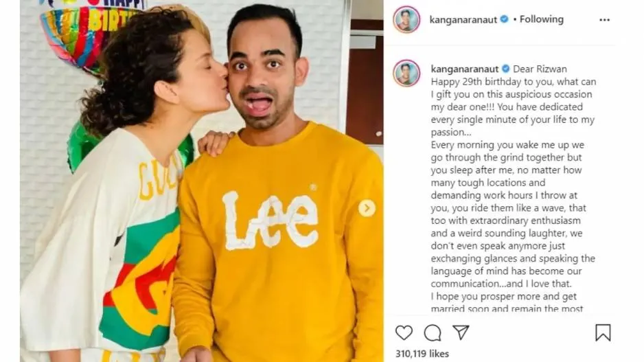The image size is (644, 362).
Task: Click the caption line 'I hope you prosper more'
Action: coord(503,296)
